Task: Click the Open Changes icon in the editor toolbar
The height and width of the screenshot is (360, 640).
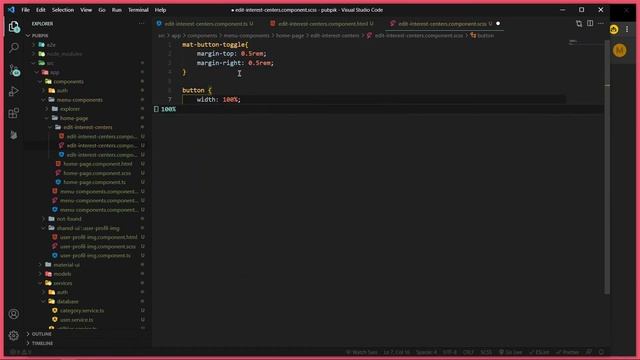Action: [579, 24]
